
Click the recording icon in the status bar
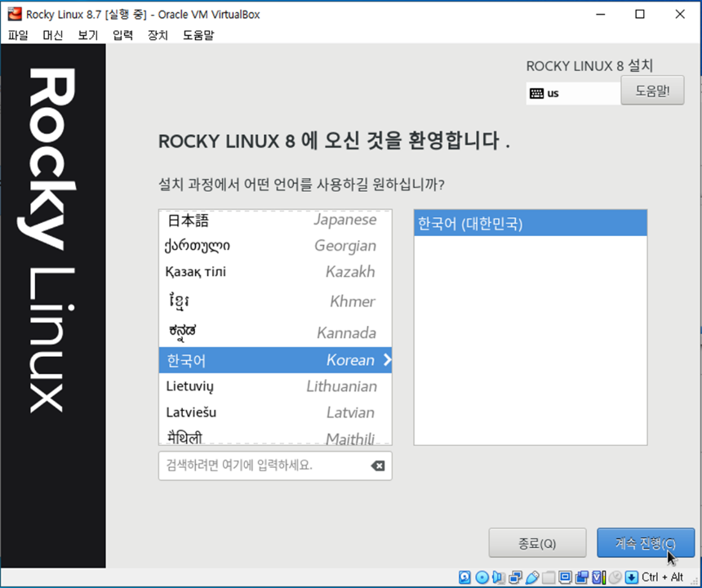[581, 577]
